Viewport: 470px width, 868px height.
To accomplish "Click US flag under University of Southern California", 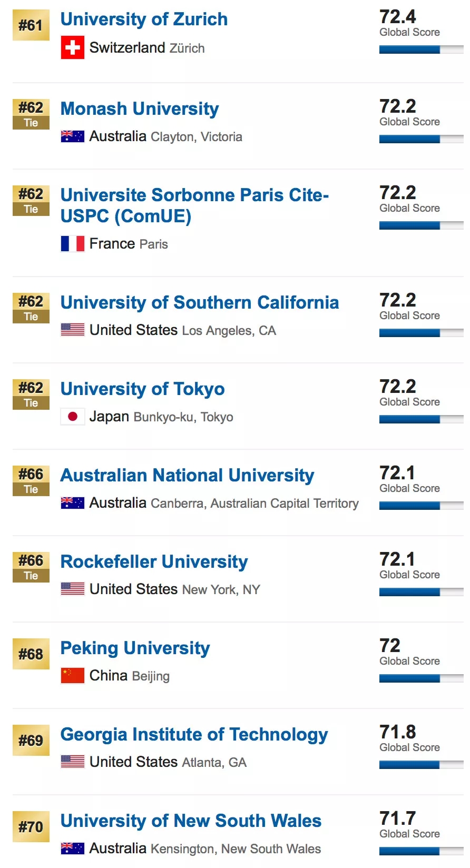I will pyautogui.click(x=73, y=330).
